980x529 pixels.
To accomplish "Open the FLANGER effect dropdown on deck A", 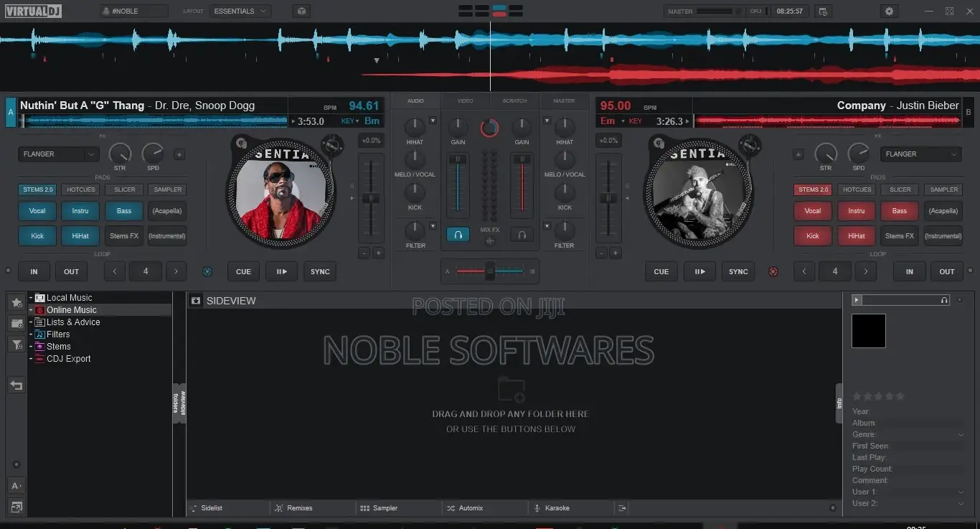I will (58, 154).
